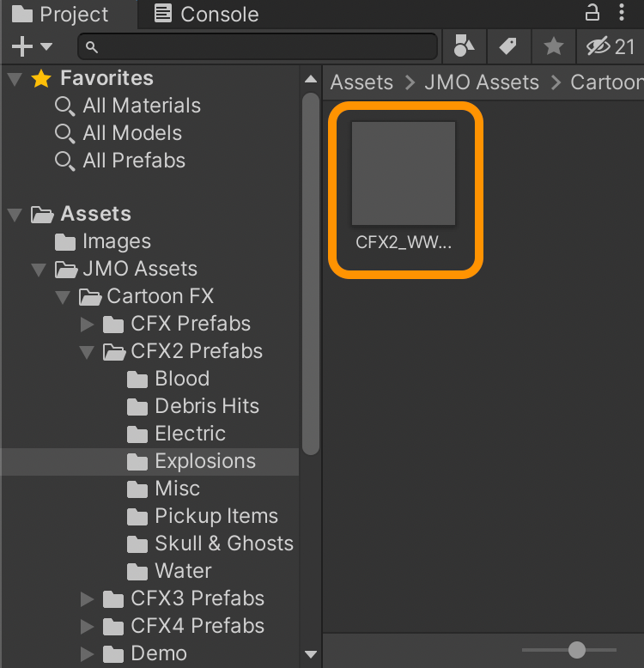The height and width of the screenshot is (668, 644).
Task: Click the plus create-asset button
Action: pos(22,46)
